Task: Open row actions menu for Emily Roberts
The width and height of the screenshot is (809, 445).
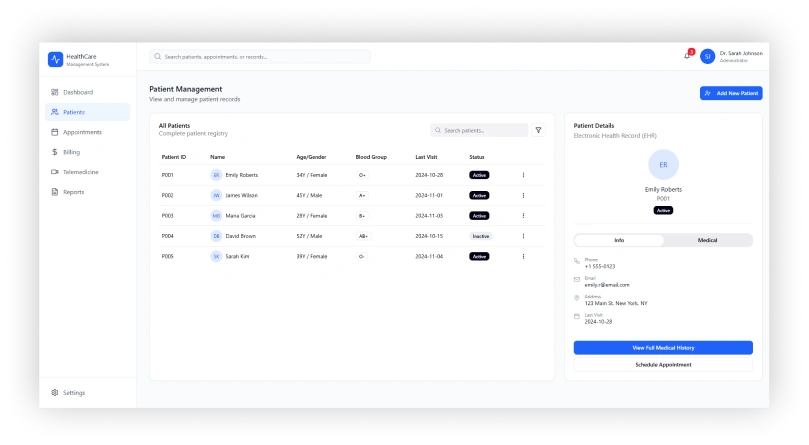Action: pyautogui.click(x=523, y=175)
